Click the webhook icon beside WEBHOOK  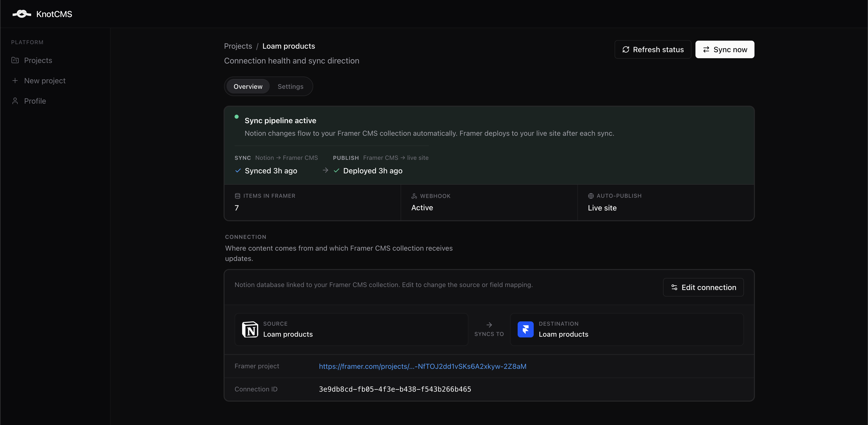tap(414, 196)
